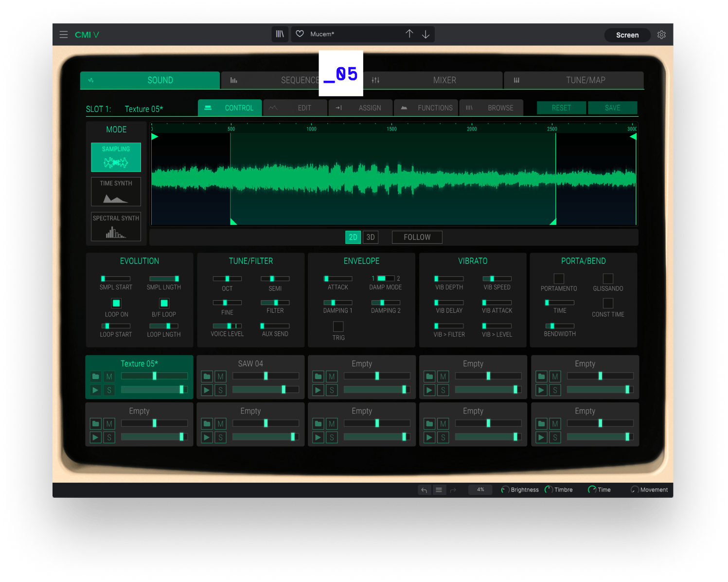Load sample folder icon for Texture 05 slot
The height and width of the screenshot is (582, 728).
point(96,377)
